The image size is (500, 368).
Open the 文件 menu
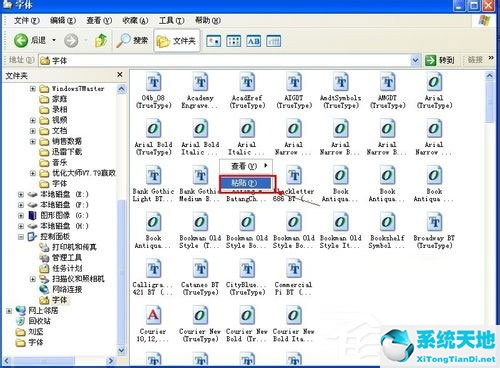click(27, 21)
